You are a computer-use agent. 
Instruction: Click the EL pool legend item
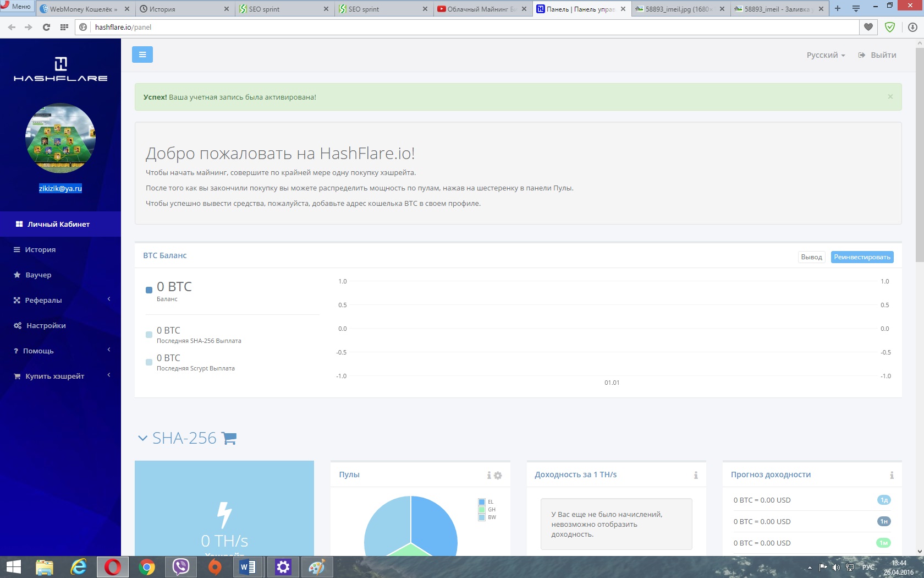(x=486, y=502)
